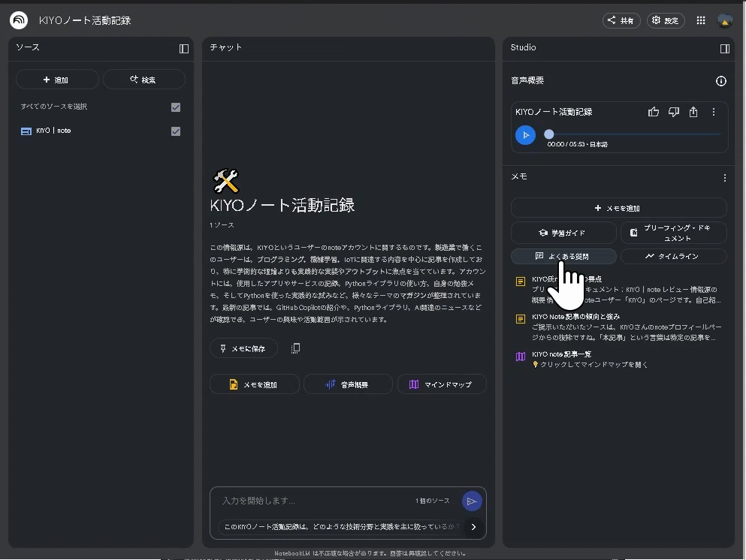Toggle the select all sources checkbox
Screen dimensions: 746x560
click(176, 107)
